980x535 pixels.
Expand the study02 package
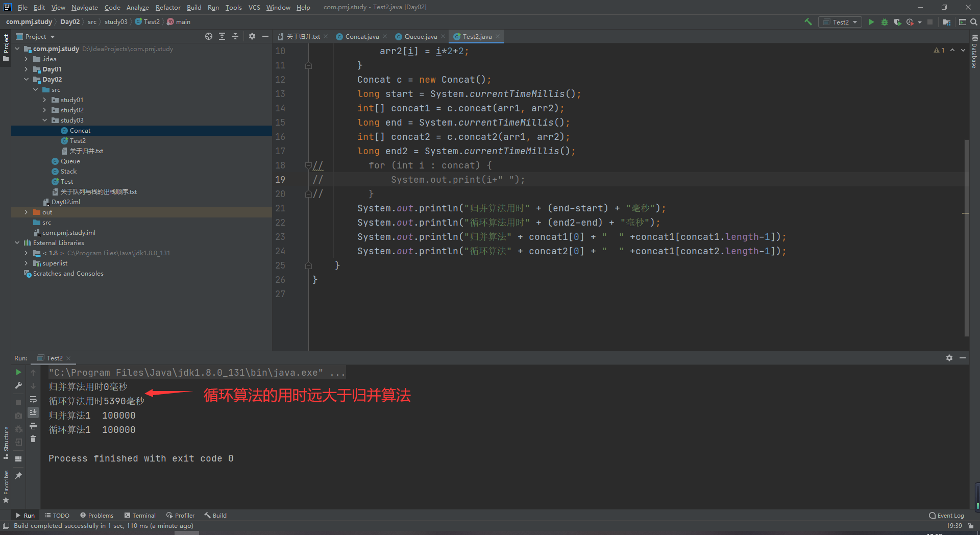point(44,110)
